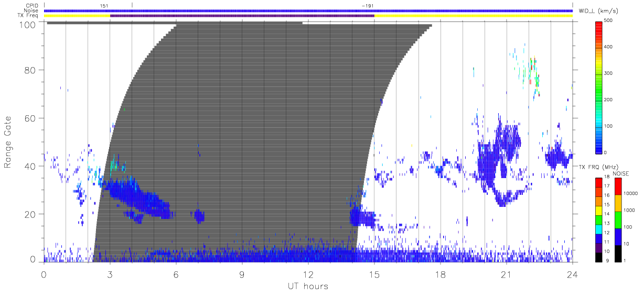Click the 17 tick on the TX FRQ legend
This screenshot has width=644, height=297.
(607, 186)
